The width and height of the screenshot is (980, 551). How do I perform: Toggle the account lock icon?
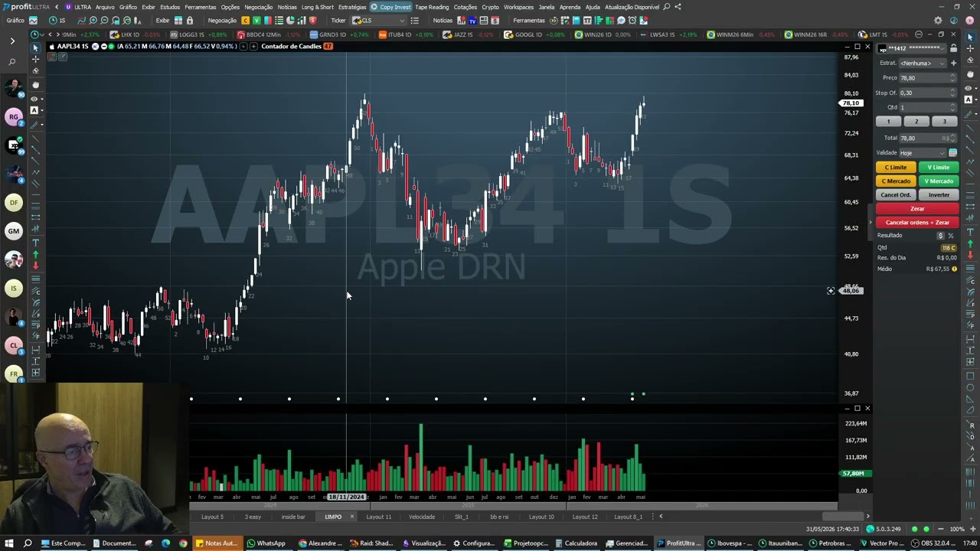click(953, 48)
